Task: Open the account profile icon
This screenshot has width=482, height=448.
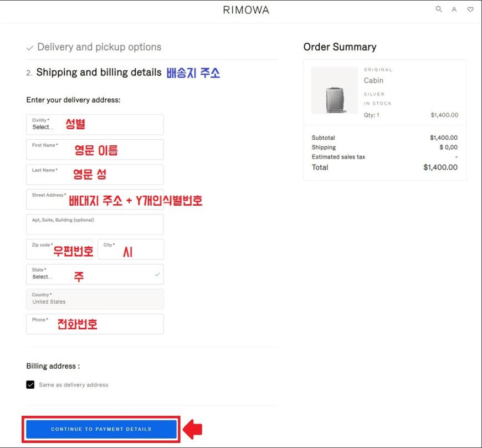Action: 454,9
